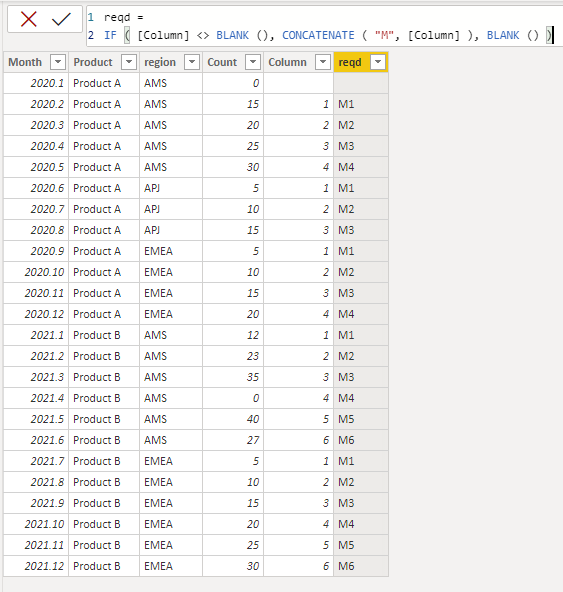This screenshot has height=592, width=563.
Task: Select Count value 12 in row 2021.1
Action: 233,335
